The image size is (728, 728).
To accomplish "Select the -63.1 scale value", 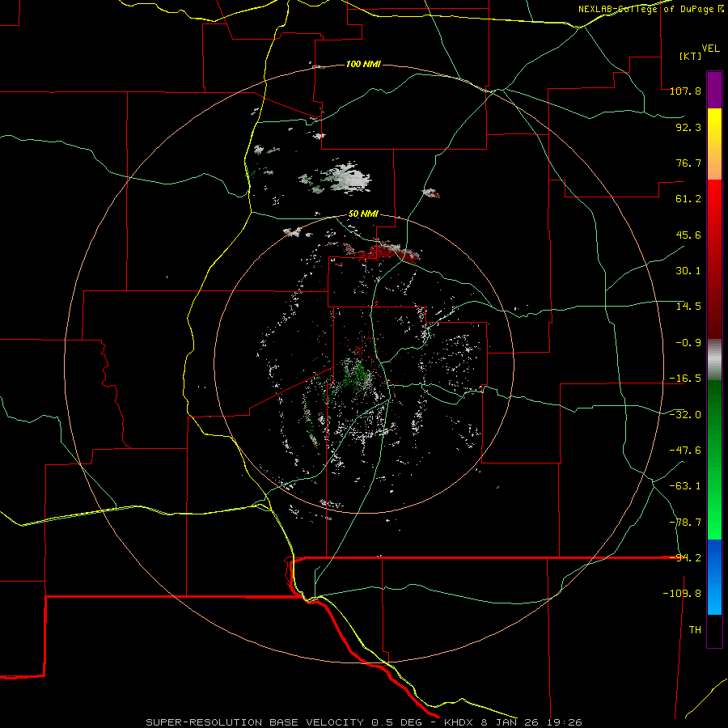I will (685, 486).
